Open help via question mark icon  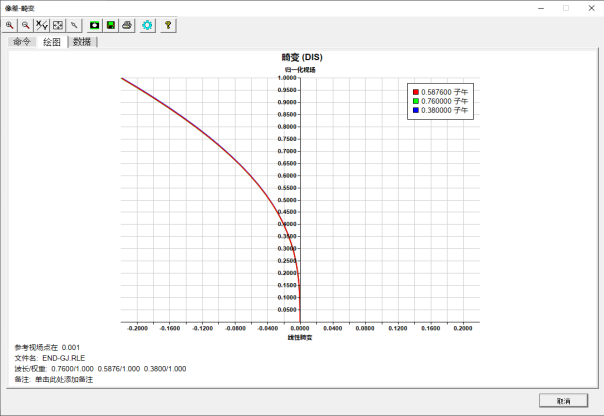[x=168, y=25]
